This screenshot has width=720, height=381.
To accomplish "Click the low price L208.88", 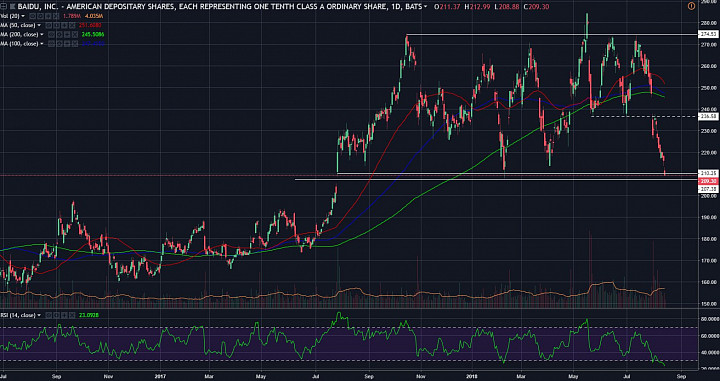I will (x=507, y=7).
